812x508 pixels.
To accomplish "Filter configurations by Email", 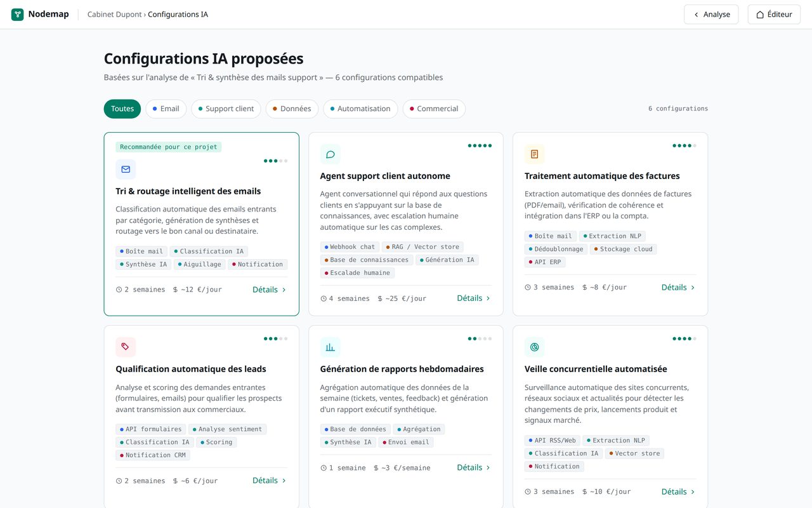I will pyautogui.click(x=166, y=109).
